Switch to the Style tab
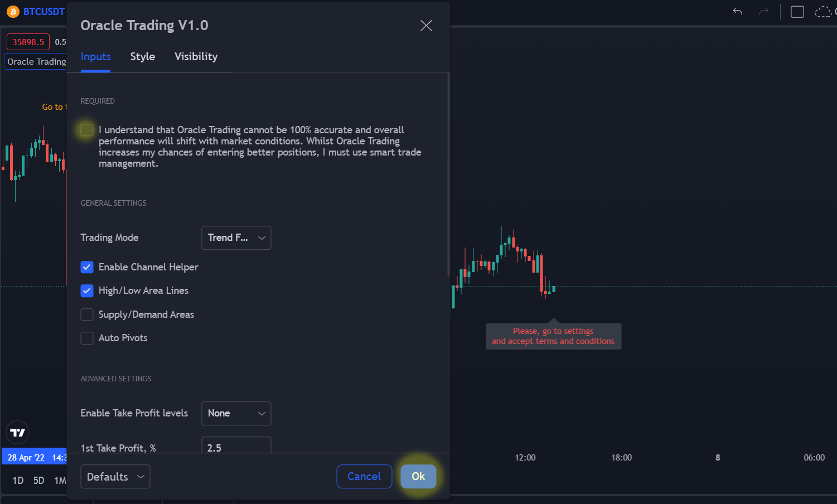 point(143,56)
